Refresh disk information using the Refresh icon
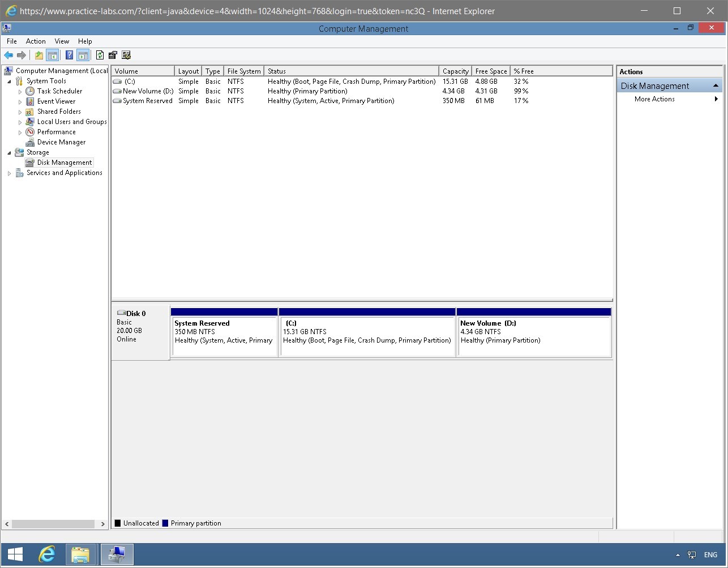This screenshot has height=568, width=728. point(100,55)
